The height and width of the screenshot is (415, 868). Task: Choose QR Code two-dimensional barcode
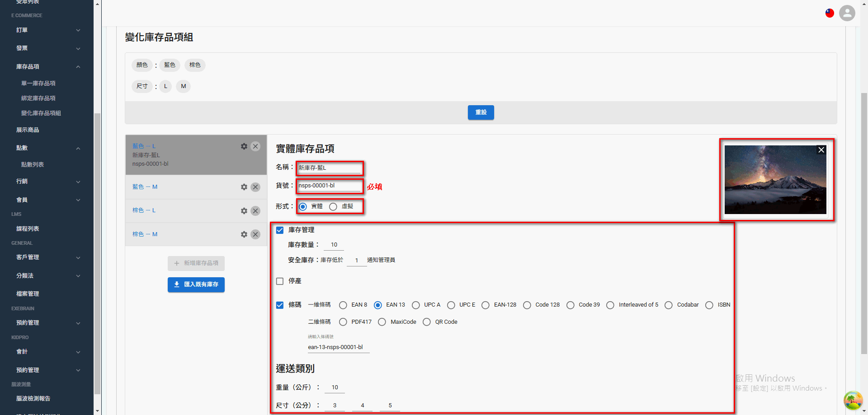pyautogui.click(x=427, y=322)
